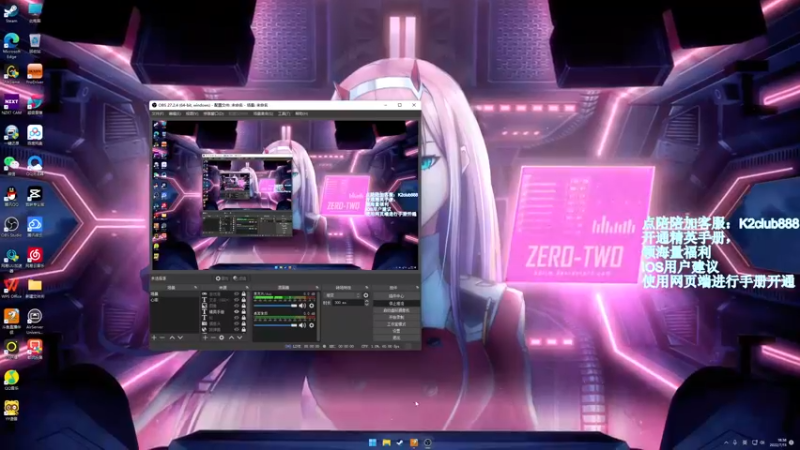This screenshot has height=450, width=800.
Task: Add a new source with plus icon
Action: coord(205,337)
